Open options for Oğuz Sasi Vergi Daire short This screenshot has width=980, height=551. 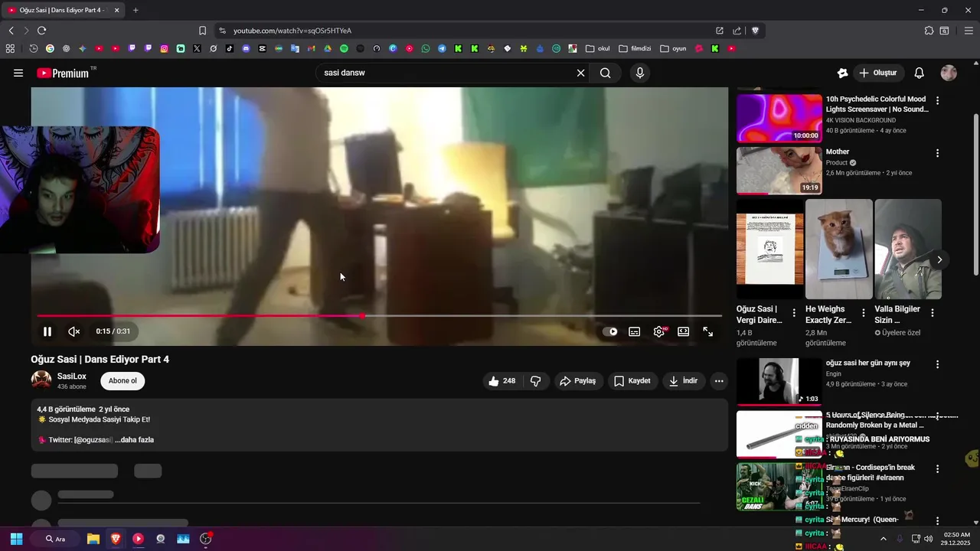(x=794, y=313)
